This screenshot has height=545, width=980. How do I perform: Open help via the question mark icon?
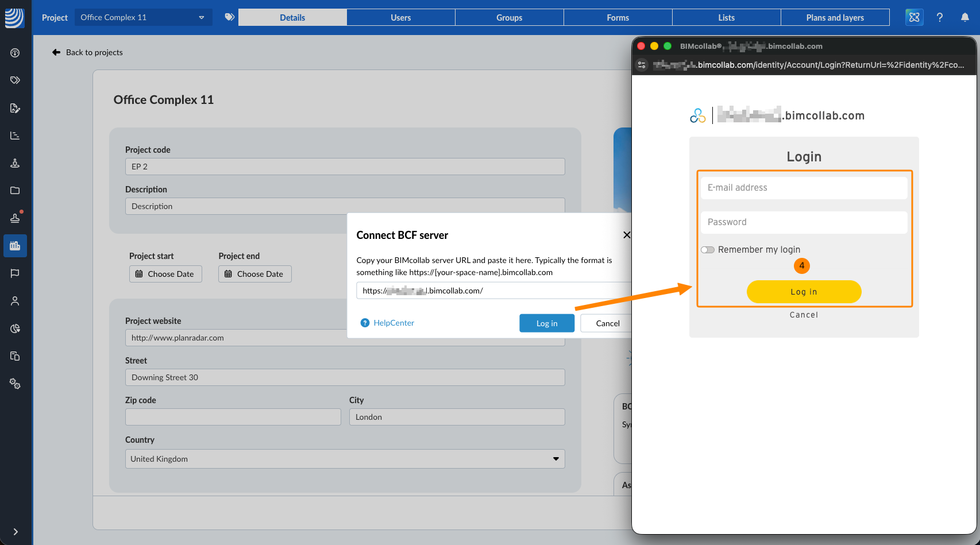[x=940, y=17]
